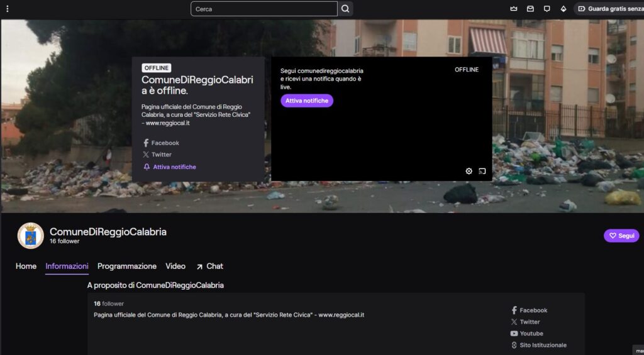Click OFFLINE label in the video player
Viewport: 644px width, 355px height.
tap(467, 70)
